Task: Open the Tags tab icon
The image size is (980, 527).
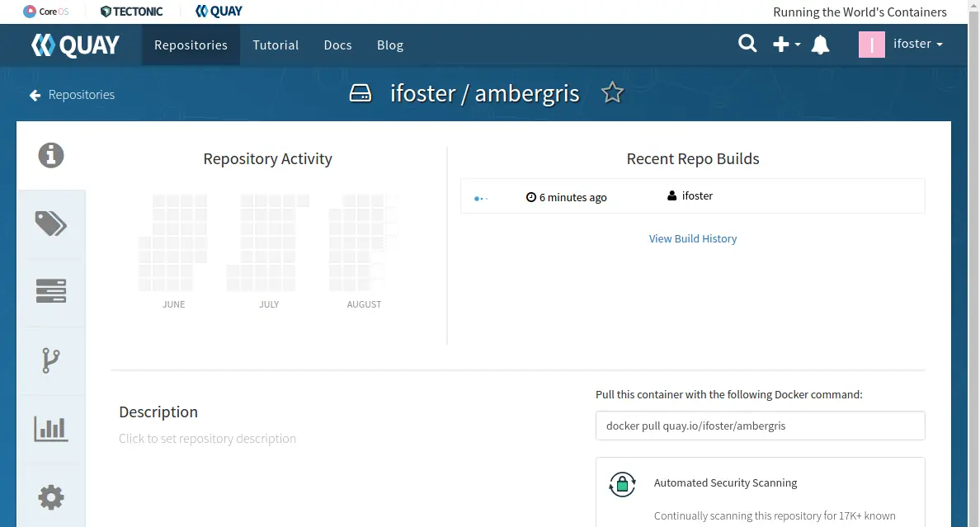Action: [x=51, y=224]
